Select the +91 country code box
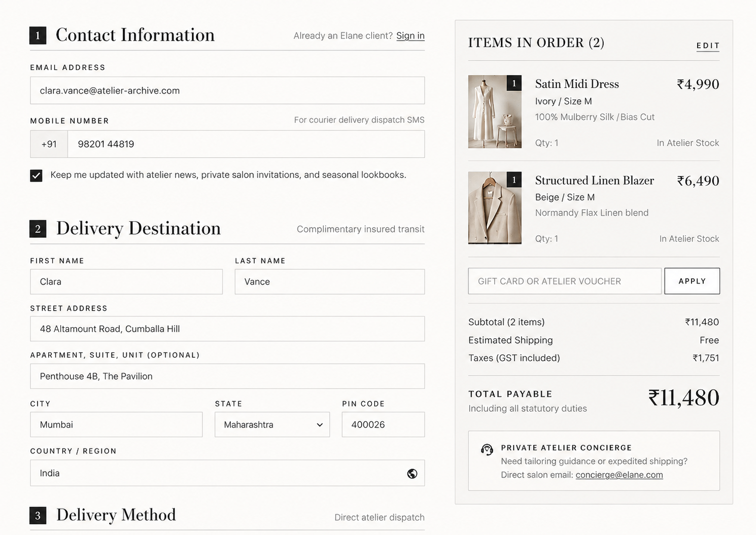This screenshot has width=756, height=535. pyautogui.click(x=49, y=144)
